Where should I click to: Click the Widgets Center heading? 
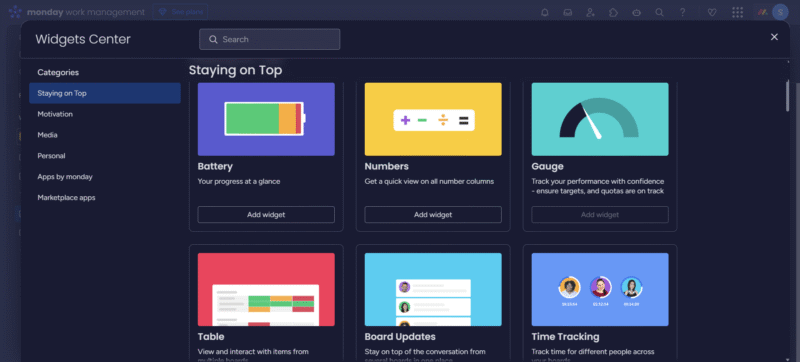pyautogui.click(x=83, y=39)
